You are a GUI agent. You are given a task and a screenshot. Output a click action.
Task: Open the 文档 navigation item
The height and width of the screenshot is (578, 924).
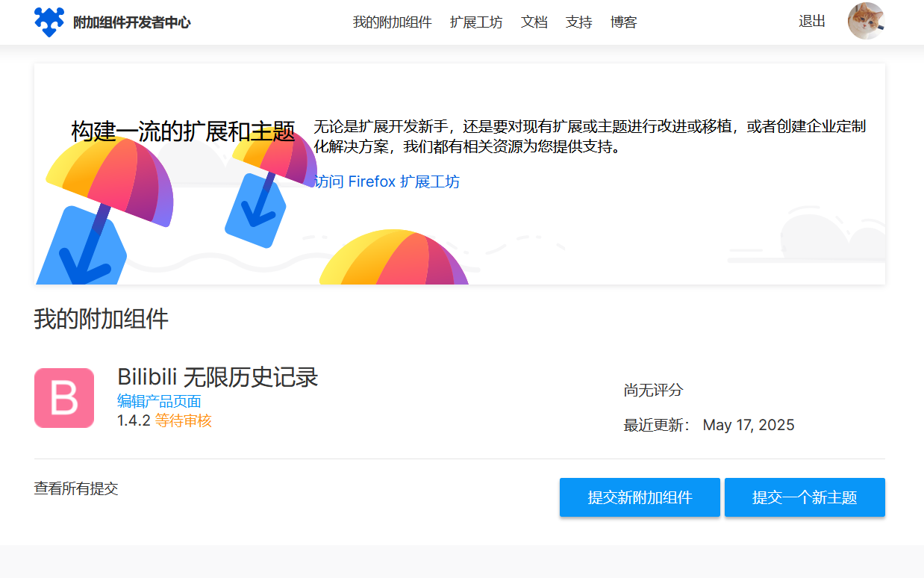pyautogui.click(x=534, y=22)
